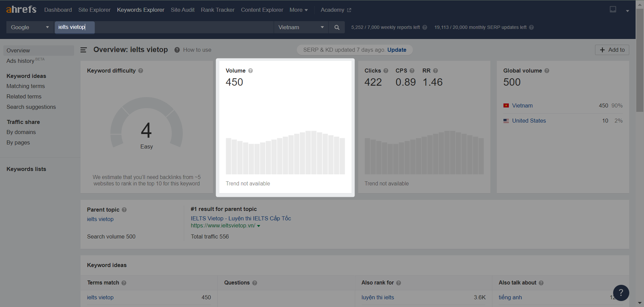The image size is (644, 307).
Task: Click the ahrefs logo
Action: (21, 9)
